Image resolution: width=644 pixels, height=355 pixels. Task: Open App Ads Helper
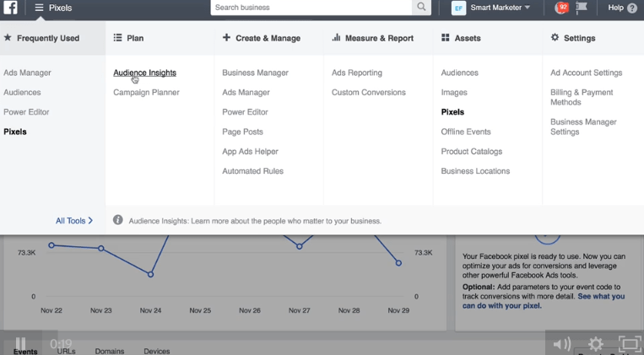250,152
